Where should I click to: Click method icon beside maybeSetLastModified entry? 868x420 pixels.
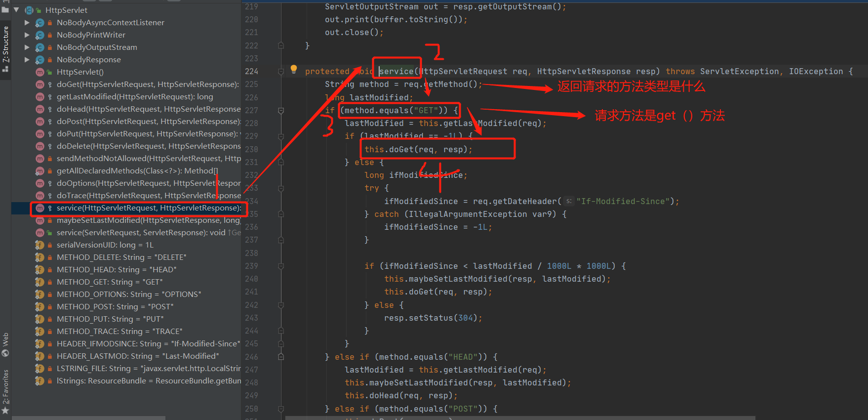(40, 220)
